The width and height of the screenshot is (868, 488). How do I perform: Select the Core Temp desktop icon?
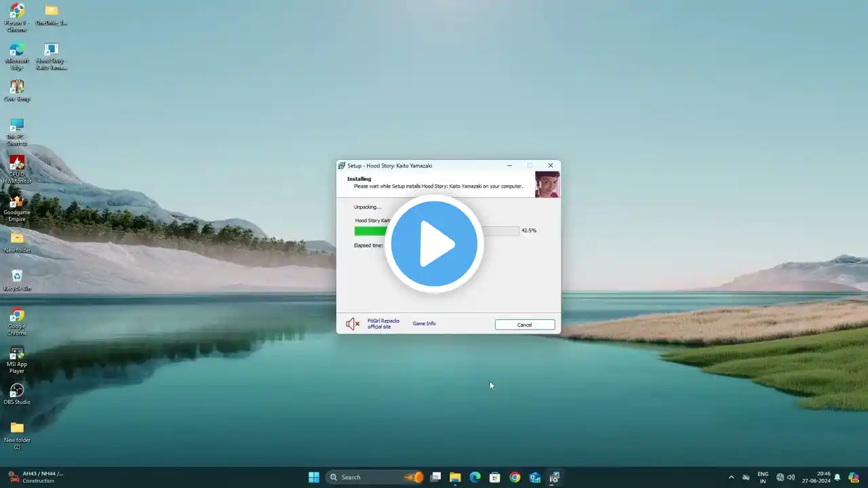coord(17,91)
